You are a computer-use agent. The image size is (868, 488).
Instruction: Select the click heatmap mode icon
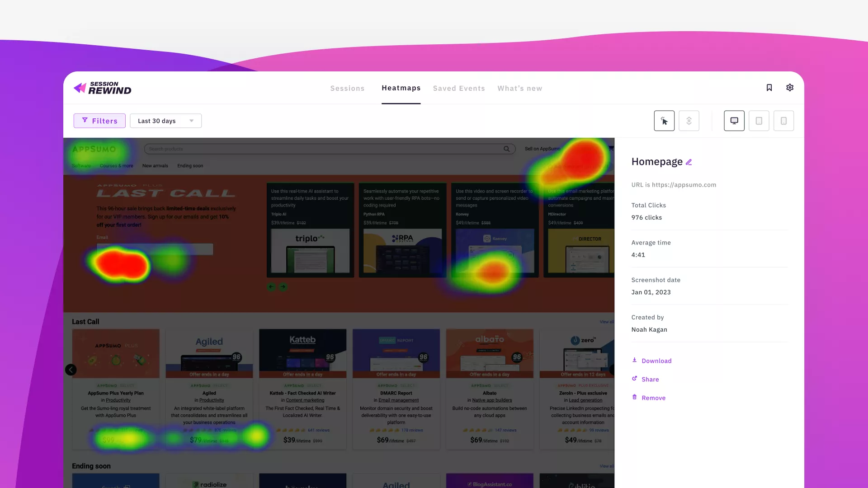[664, 121]
